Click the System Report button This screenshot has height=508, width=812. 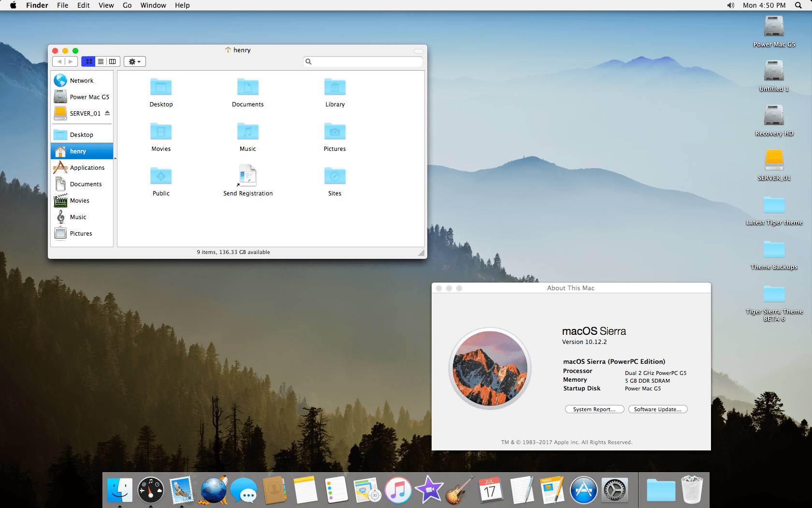[594, 409]
